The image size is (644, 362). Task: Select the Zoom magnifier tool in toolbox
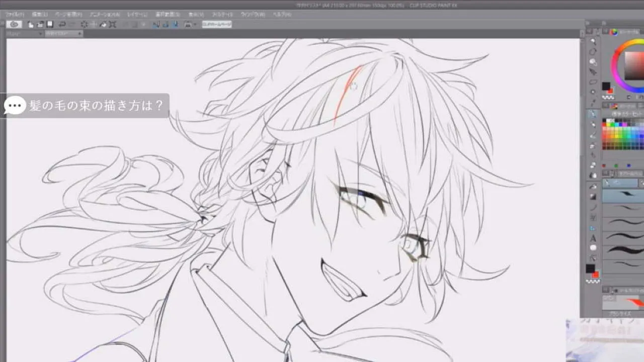click(x=593, y=41)
